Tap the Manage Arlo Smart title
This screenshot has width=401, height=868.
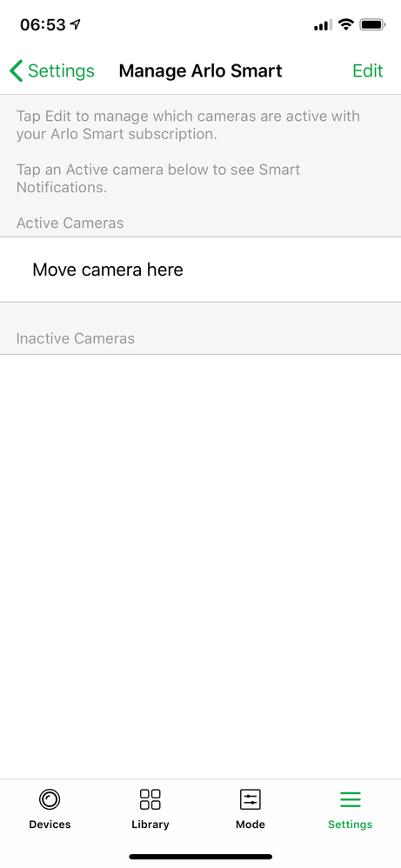click(200, 70)
